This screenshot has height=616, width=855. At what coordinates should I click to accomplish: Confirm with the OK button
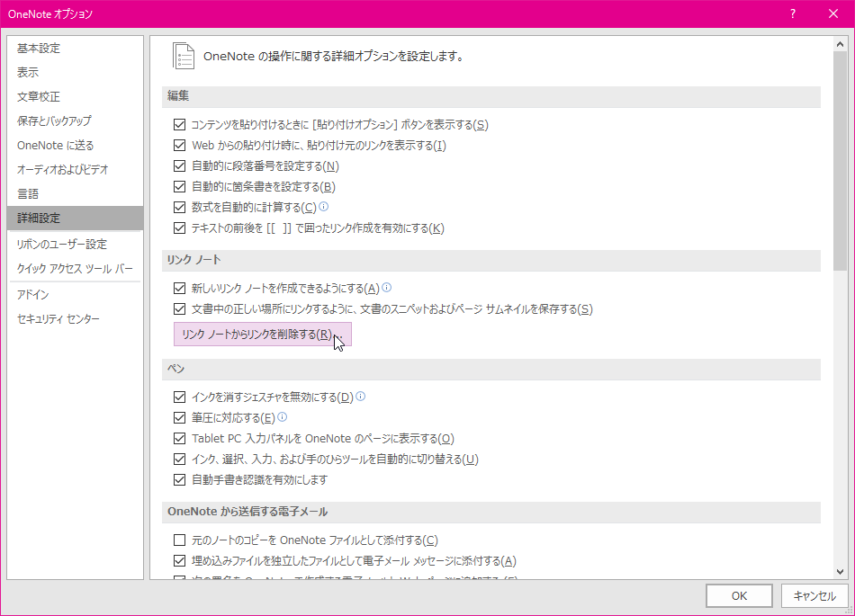pyautogui.click(x=739, y=596)
